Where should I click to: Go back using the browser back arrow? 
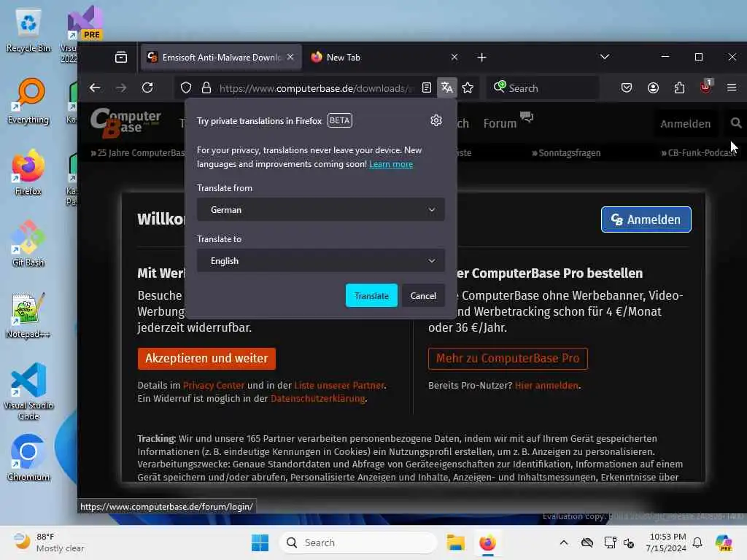pos(95,87)
